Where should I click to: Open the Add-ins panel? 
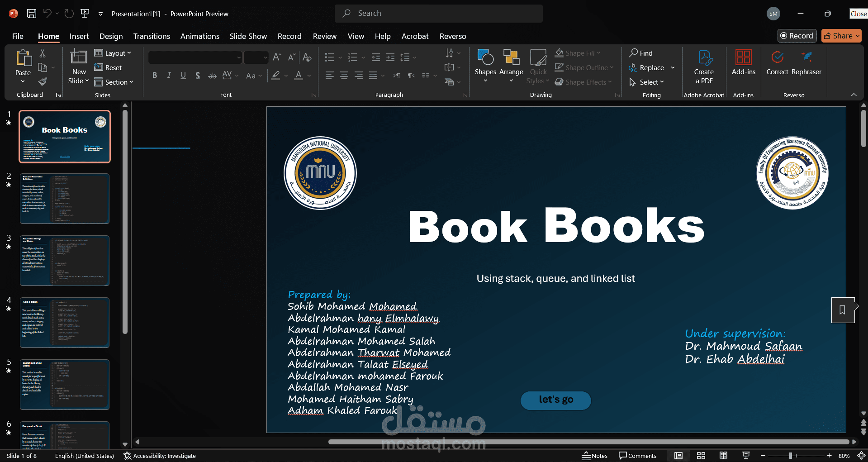(x=744, y=62)
